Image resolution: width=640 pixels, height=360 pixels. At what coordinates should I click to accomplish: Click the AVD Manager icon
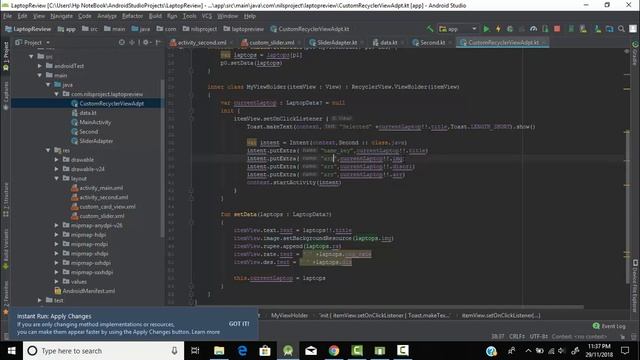(x=583, y=29)
